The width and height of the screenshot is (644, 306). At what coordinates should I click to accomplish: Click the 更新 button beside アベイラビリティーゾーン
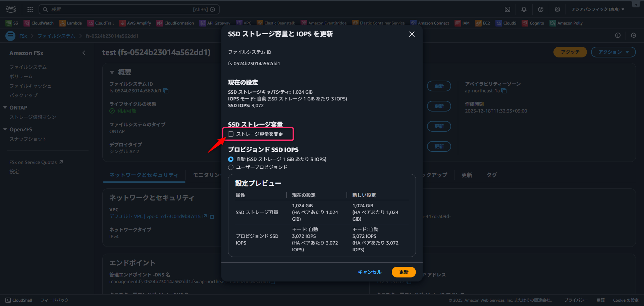(x=439, y=86)
